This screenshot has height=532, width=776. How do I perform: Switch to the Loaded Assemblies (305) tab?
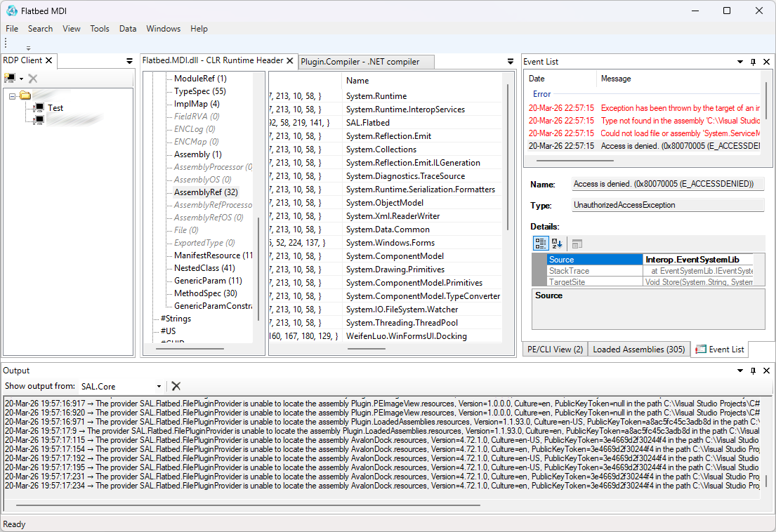(x=638, y=350)
